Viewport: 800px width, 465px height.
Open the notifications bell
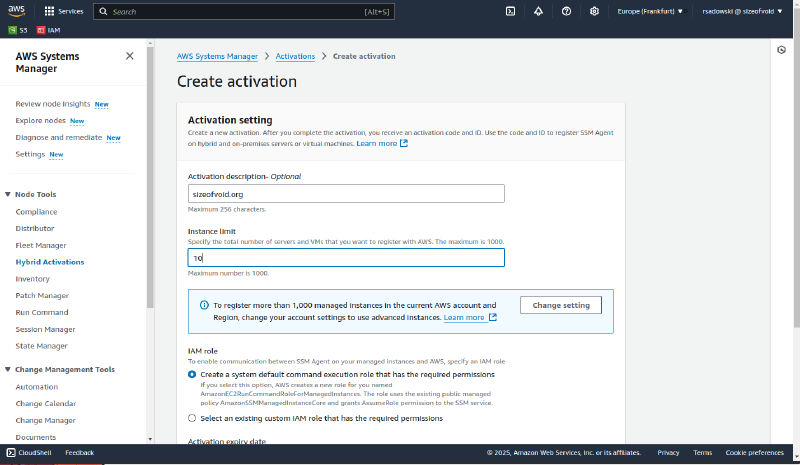(538, 11)
